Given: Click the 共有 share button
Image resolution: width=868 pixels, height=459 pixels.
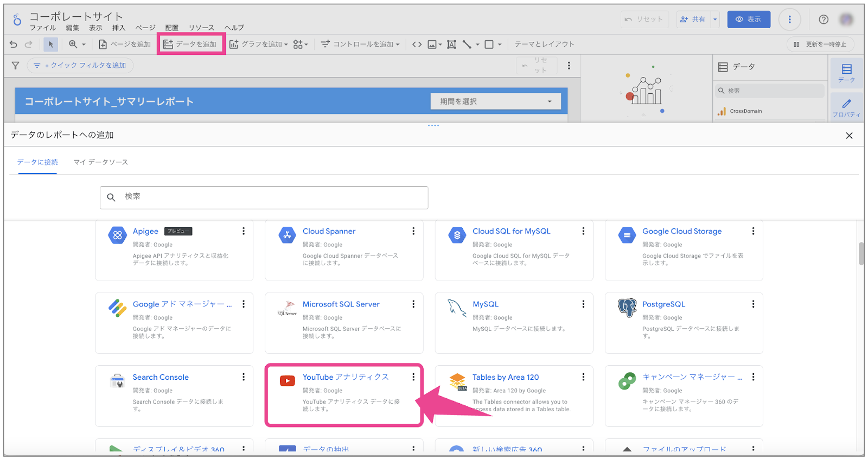Looking at the screenshot, I should (693, 20).
